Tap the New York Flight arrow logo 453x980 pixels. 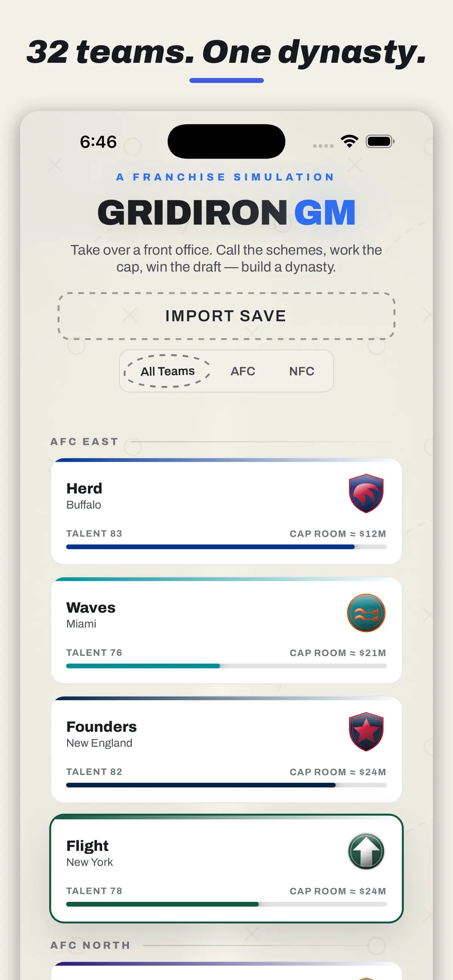[366, 851]
